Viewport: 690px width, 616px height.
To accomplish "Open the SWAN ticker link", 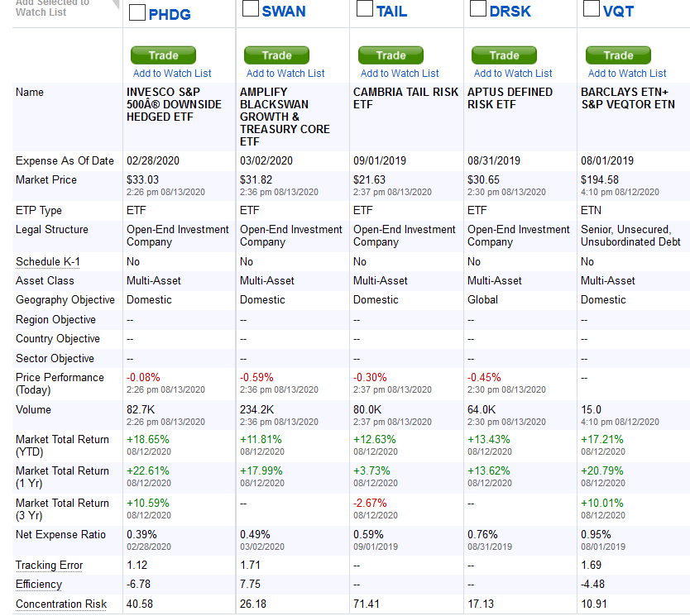I will 284,11.
